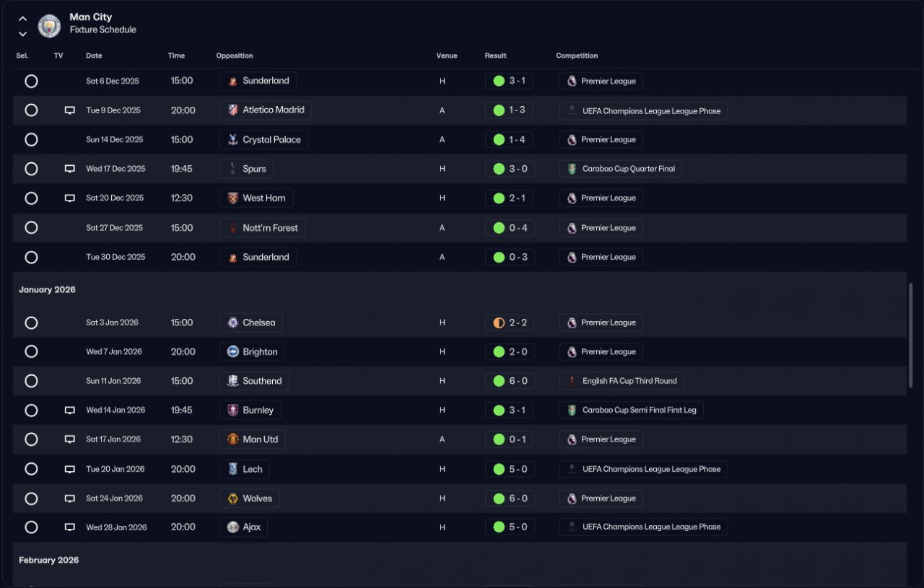This screenshot has height=588, width=924.
Task: Click the draw indicator on Chelsea result
Action: pyautogui.click(x=499, y=322)
